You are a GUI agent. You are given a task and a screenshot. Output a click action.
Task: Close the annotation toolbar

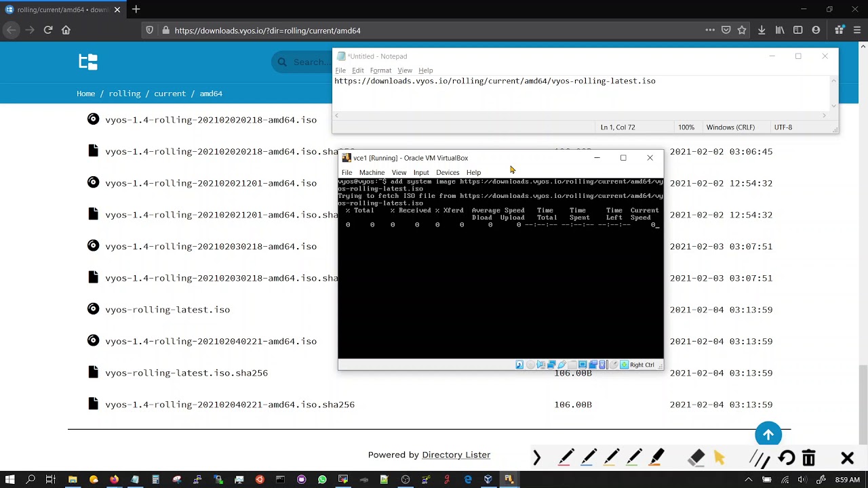[x=847, y=459]
